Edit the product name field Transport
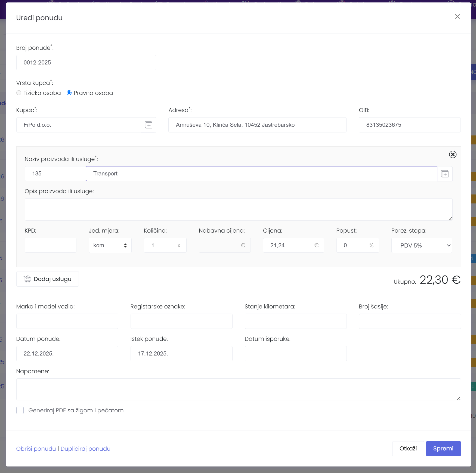476x473 pixels. pyautogui.click(x=262, y=174)
